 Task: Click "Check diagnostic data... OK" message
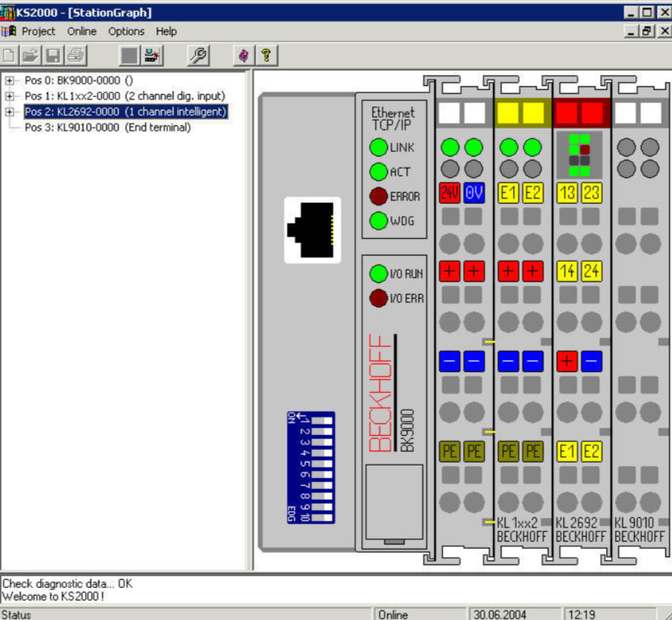(67, 584)
